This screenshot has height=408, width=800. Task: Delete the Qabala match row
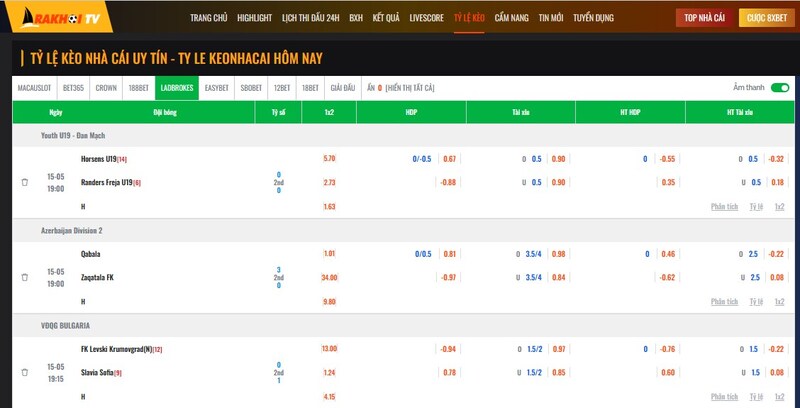click(x=24, y=277)
